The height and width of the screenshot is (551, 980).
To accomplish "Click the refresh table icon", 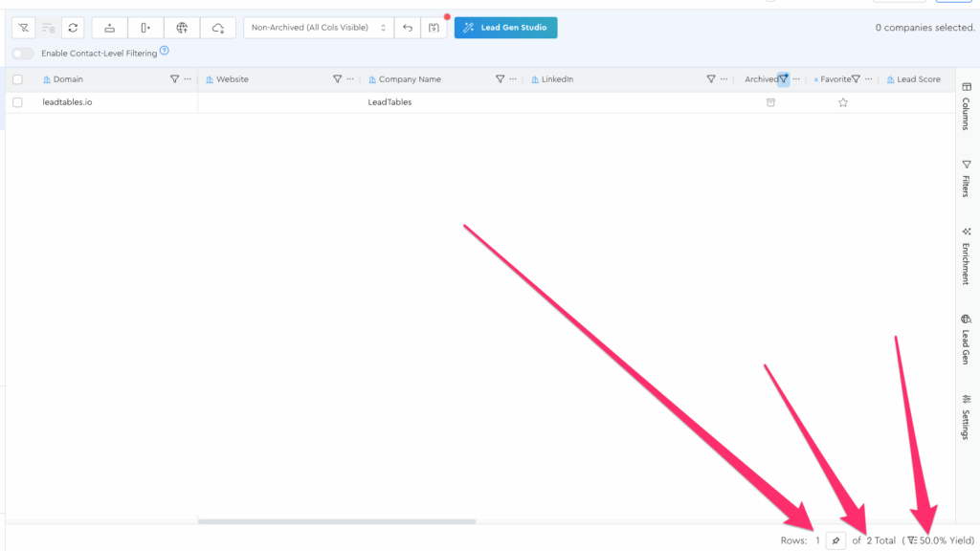I will click(73, 28).
